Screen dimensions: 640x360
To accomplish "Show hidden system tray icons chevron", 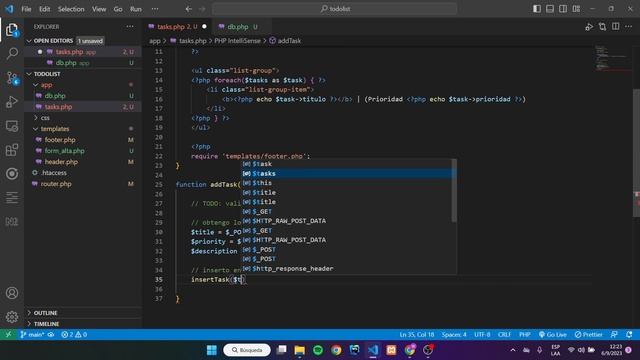I will click(x=513, y=350).
